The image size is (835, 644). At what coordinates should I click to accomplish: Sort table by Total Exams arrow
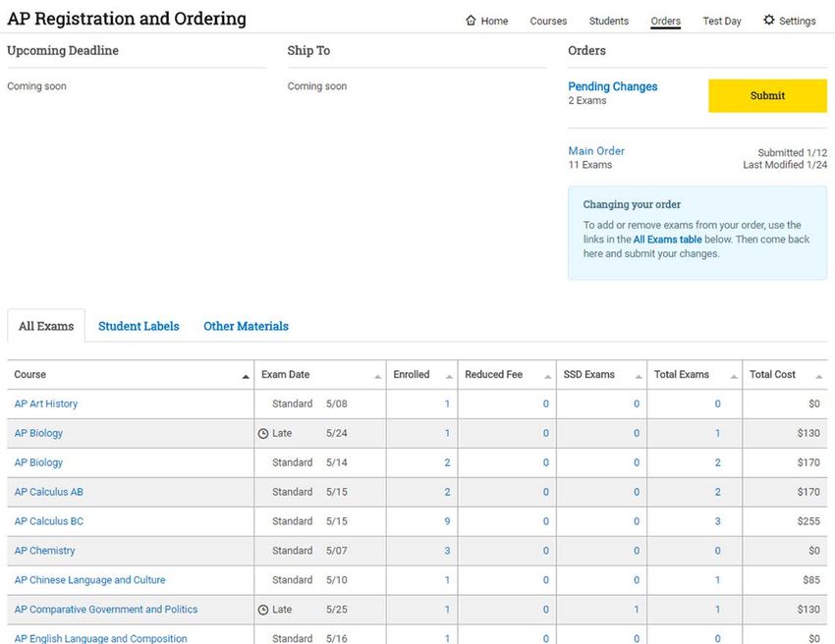click(734, 377)
